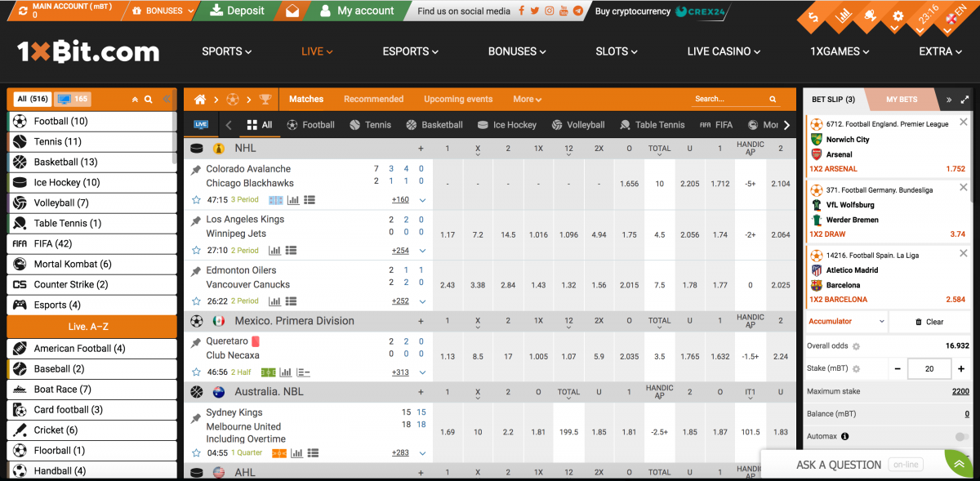Image resolution: width=980 pixels, height=481 pixels.
Task: Toggle the LIVE monitor filter button
Action: click(x=201, y=125)
